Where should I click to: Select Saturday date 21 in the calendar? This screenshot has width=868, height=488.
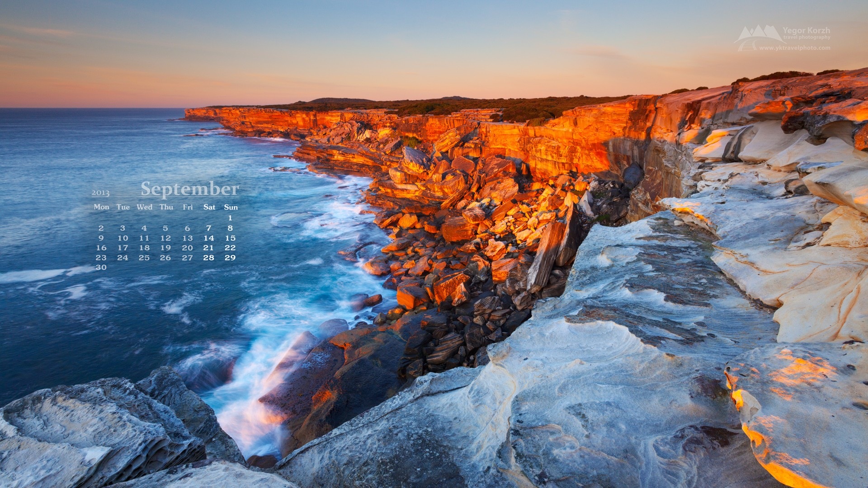click(x=208, y=248)
